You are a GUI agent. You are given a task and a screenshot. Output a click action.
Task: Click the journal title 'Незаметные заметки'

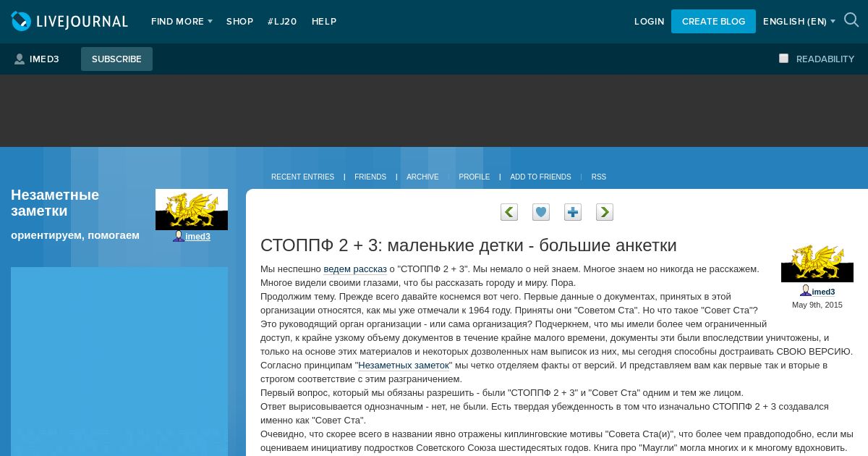55,203
